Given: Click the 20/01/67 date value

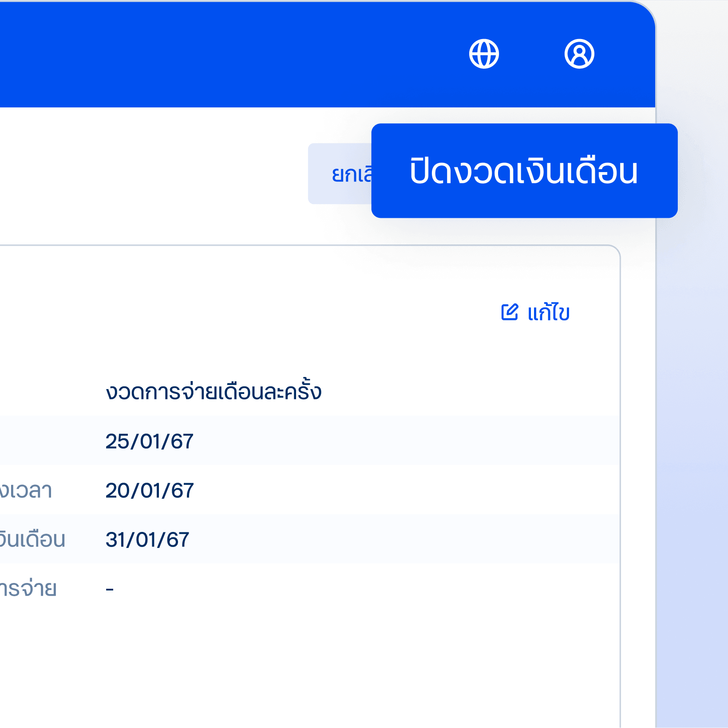Looking at the screenshot, I should click(149, 491).
